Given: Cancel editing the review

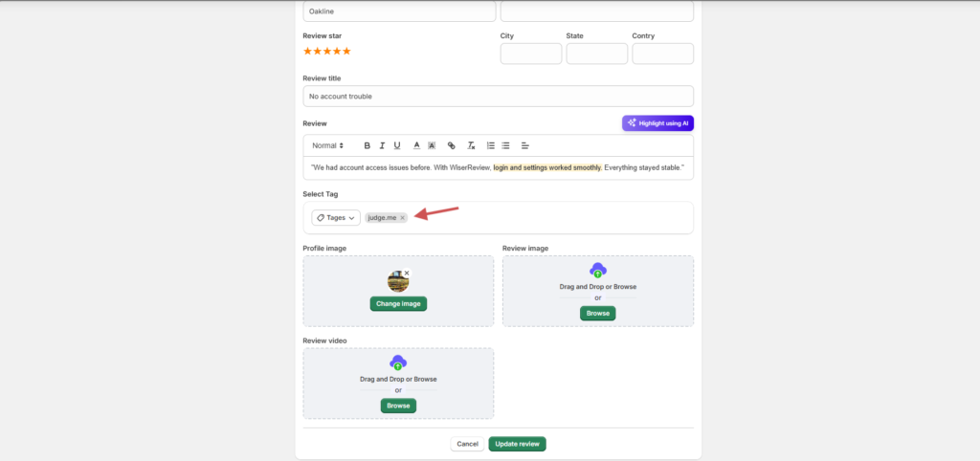Looking at the screenshot, I should point(467,444).
